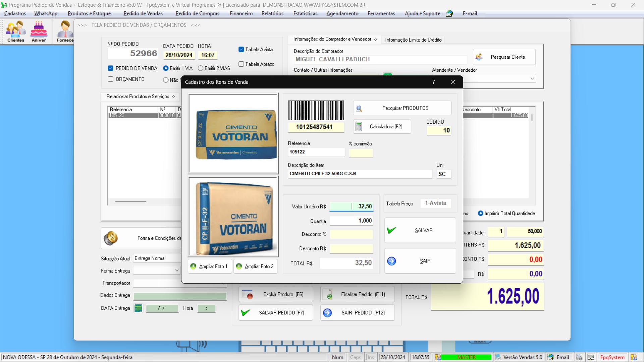Open the Calculadora (F2) button
The image size is (644, 362).
point(382,127)
